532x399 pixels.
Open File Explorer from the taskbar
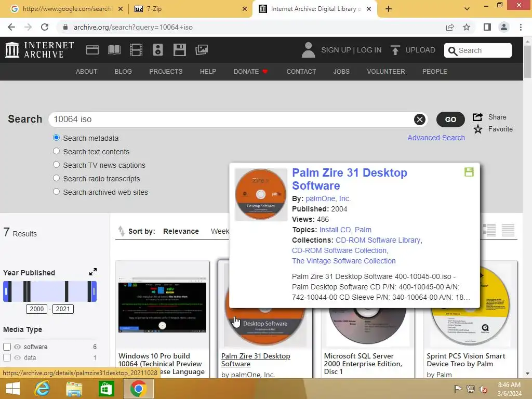coord(74,389)
